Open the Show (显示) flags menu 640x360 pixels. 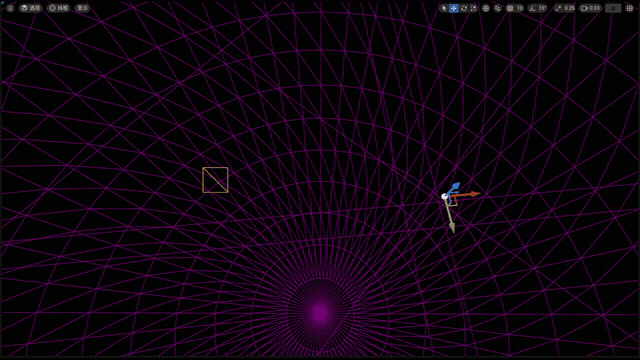(x=82, y=8)
